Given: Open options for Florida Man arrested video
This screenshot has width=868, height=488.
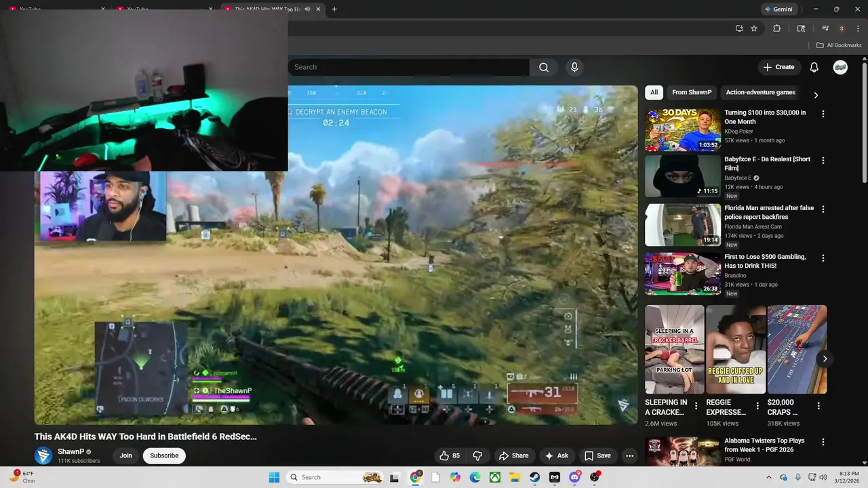Looking at the screenshot, I should coord(823,209).
